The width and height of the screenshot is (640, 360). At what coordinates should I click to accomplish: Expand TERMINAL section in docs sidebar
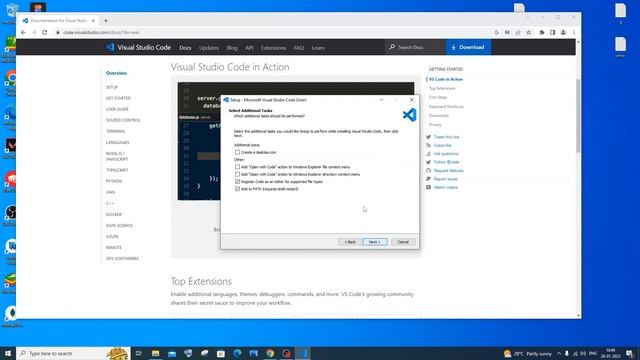coord(116,131)
